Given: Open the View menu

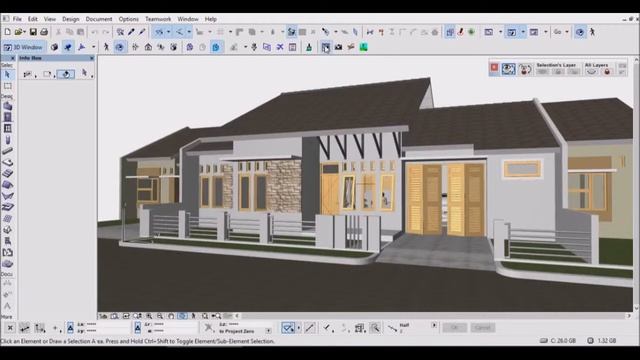Looking at the screenshot, I should pos(50,19).
